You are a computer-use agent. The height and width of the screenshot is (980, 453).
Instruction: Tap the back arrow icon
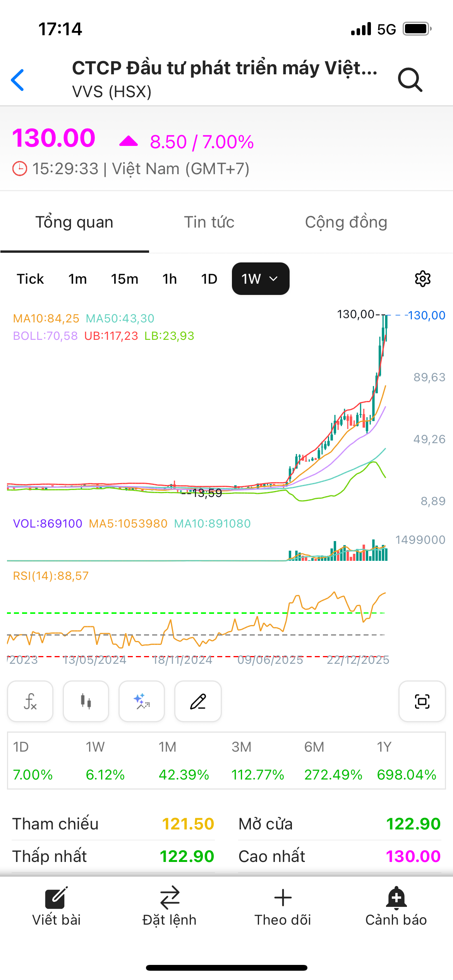pos(18,80)
